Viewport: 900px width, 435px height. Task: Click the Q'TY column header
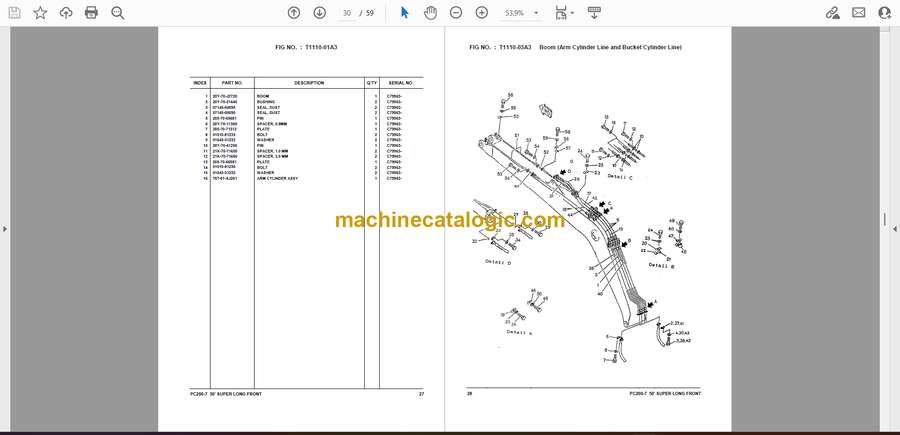[372, 83]
